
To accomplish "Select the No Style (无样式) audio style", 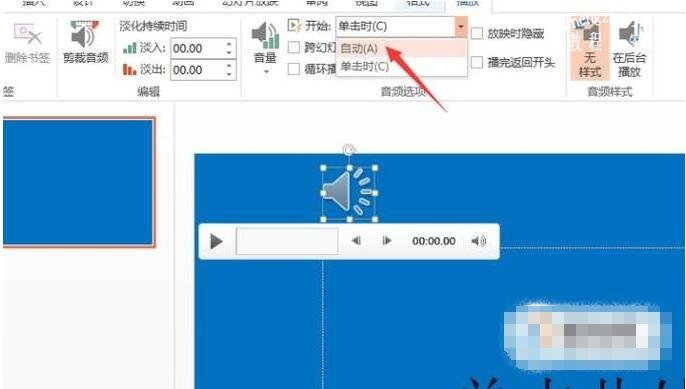I will (x=590, y=48).
